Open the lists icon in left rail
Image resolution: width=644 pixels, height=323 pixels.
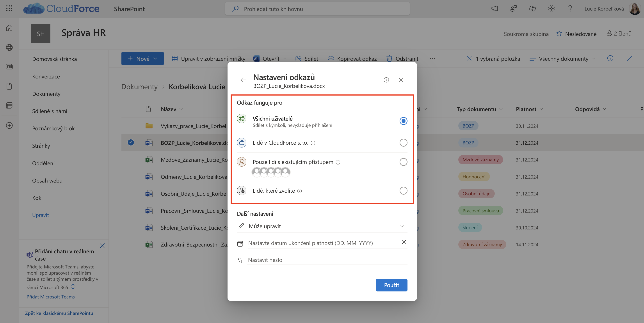[x=9, y=106]
